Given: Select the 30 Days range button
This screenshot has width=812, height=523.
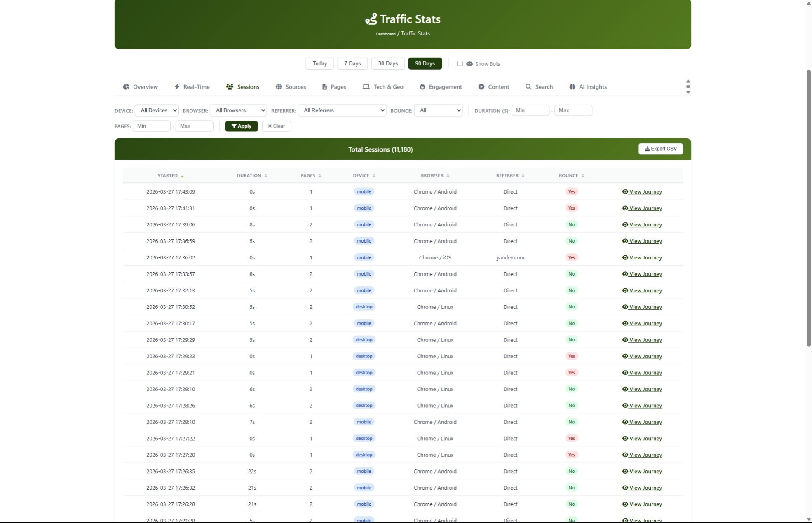Looking at the screenshot, I should [387, 63].
